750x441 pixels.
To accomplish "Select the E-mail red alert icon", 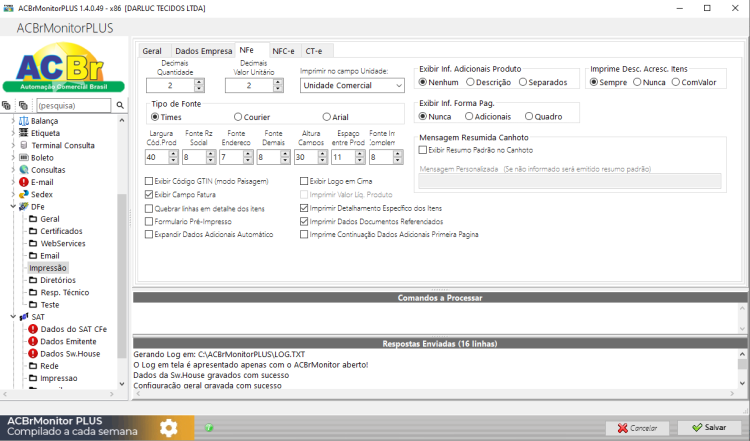I will (23, 182).
